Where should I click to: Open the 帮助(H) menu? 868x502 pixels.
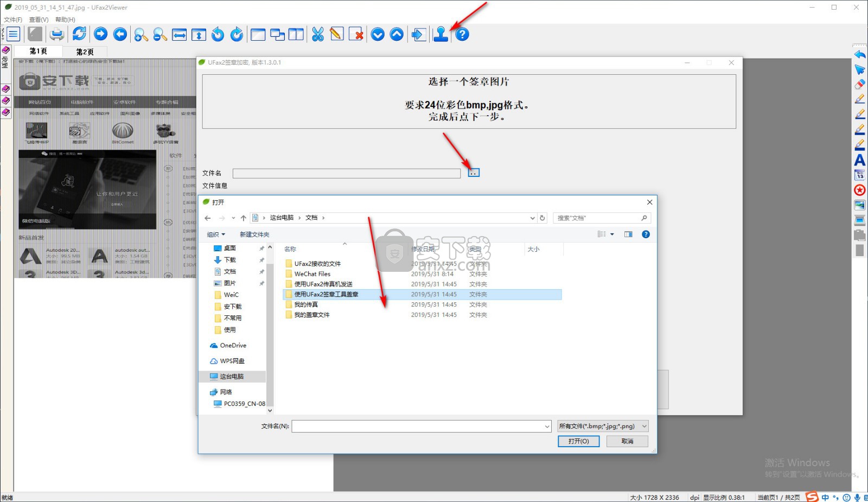[x=65, y=20]
